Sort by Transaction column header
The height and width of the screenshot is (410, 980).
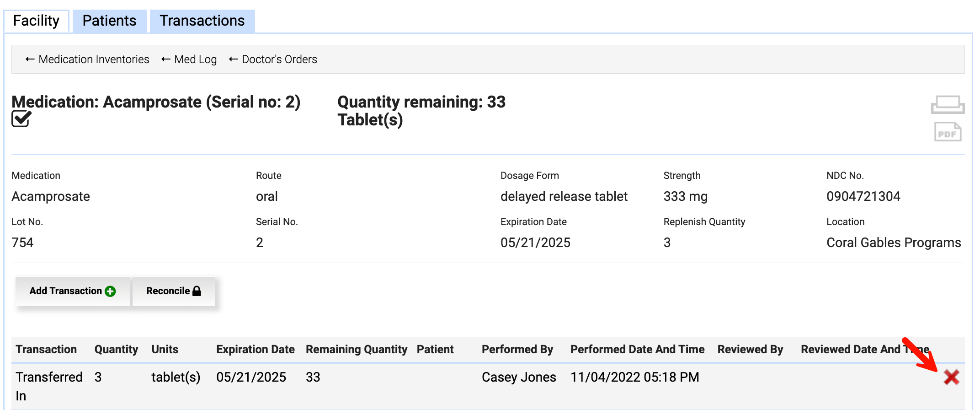pyautogui.click(x=46, y=350)
